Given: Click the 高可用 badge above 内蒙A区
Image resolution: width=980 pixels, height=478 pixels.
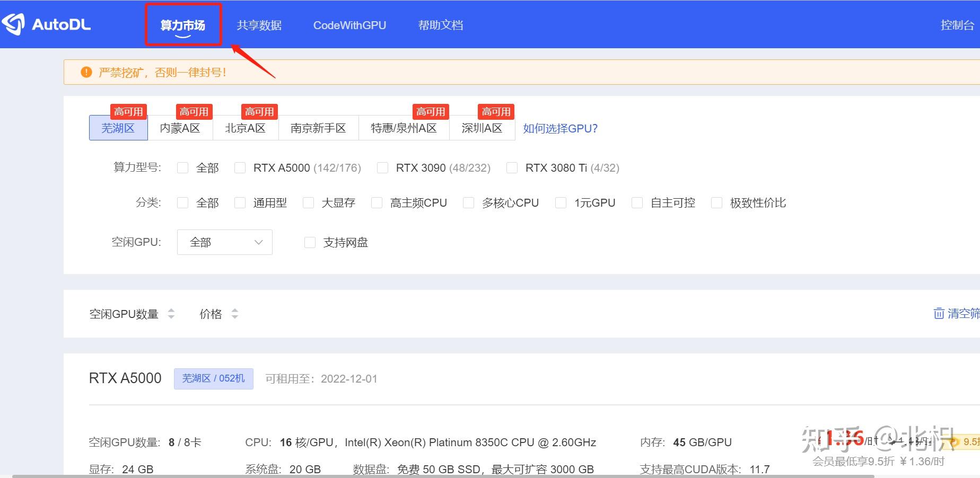Looking at the screenshot, I should [194, 111].
